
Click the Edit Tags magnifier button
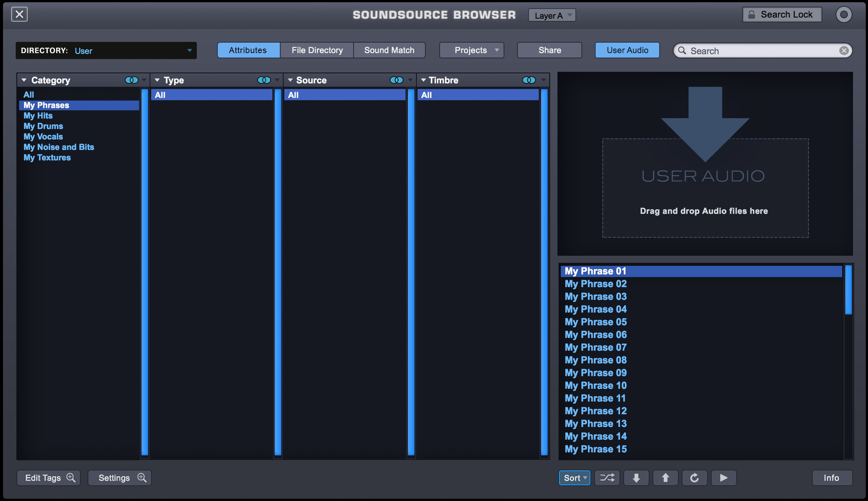point(49,478)
